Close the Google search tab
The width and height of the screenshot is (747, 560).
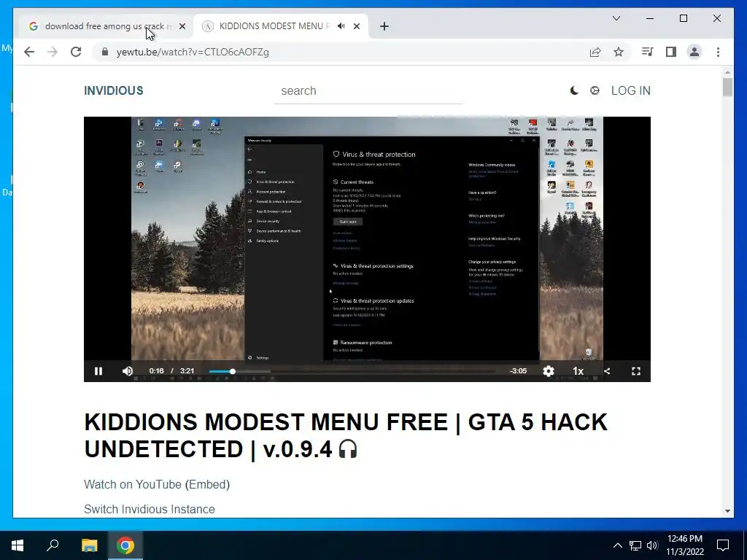click(x=182, y=26)
